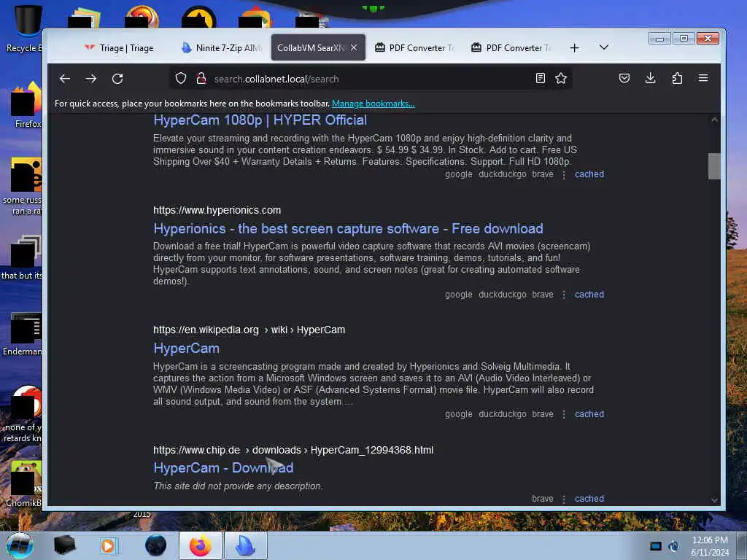747x560 pixels.
Task: Open the power icon in the system tray
Action: pyautogui.click(x=673, y=546)
